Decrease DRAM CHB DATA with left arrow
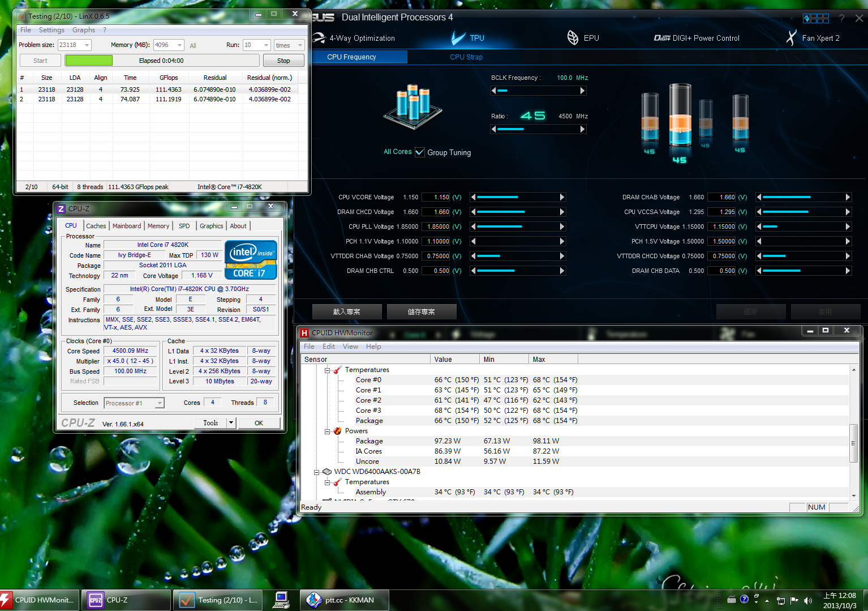 [x=759, y=271]
